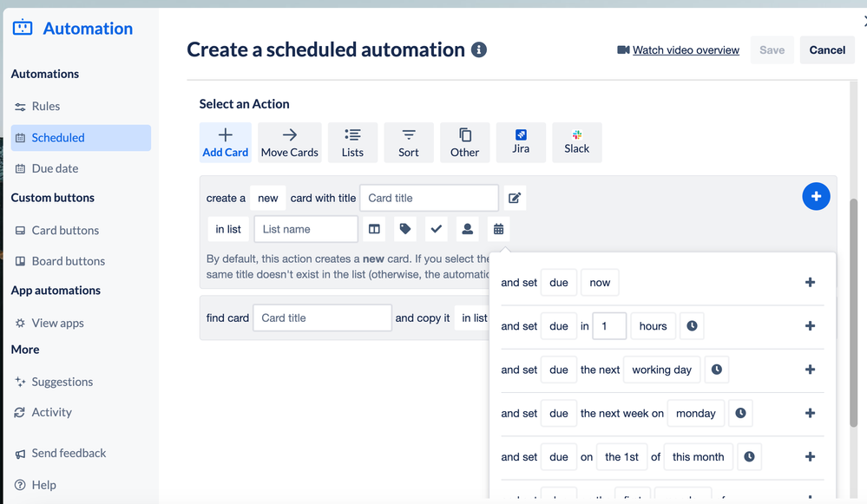Add the 'due now' option
867x504 pixels.
pos(810,283)
